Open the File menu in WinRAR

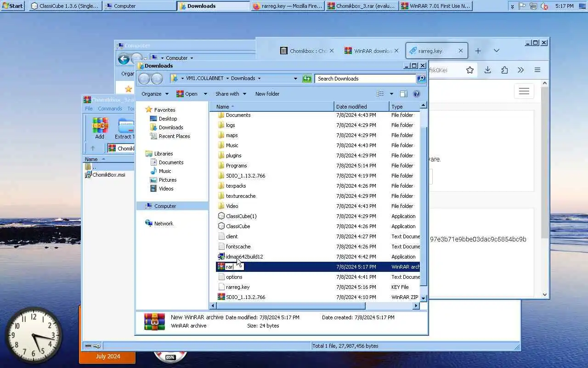point(89,109)
